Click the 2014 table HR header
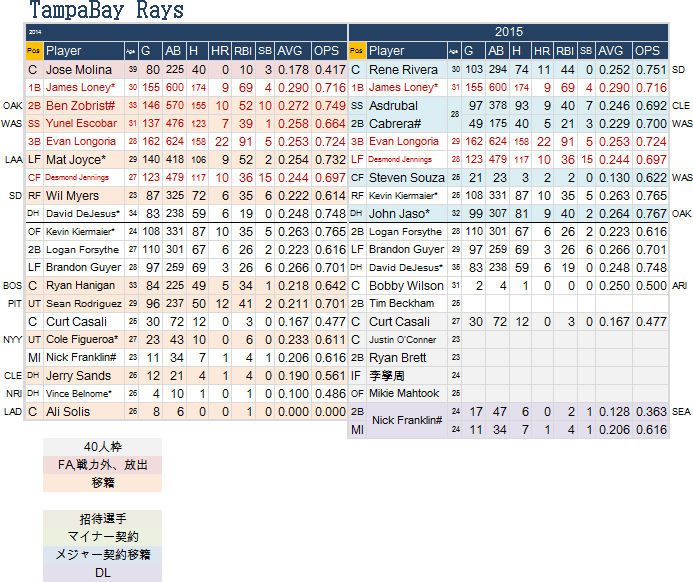The image size is (693, 582). (x=220, y=51)
